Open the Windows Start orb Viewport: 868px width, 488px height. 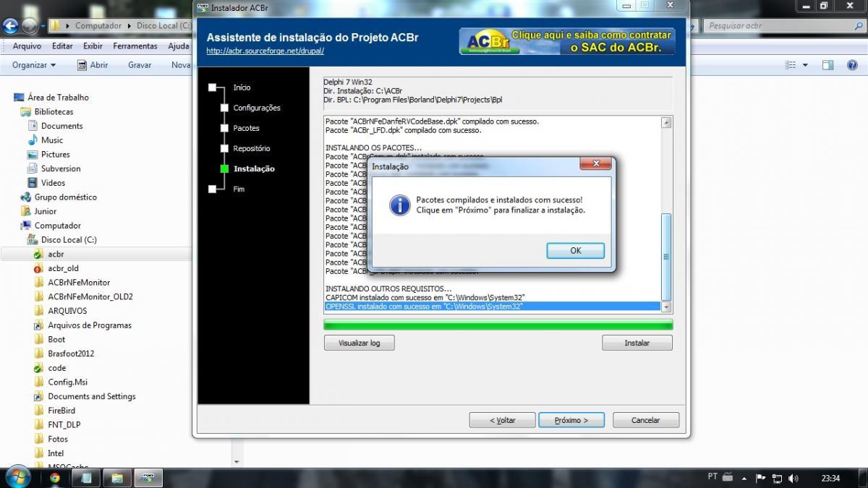pyautogui.click(x=17, y=478)
